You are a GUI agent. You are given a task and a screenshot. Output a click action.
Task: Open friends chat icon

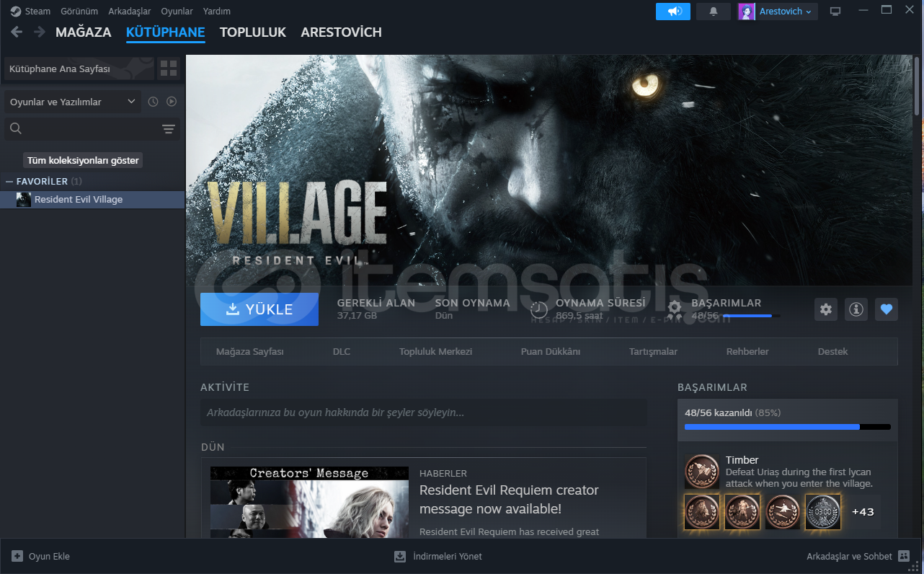point(905,557)
